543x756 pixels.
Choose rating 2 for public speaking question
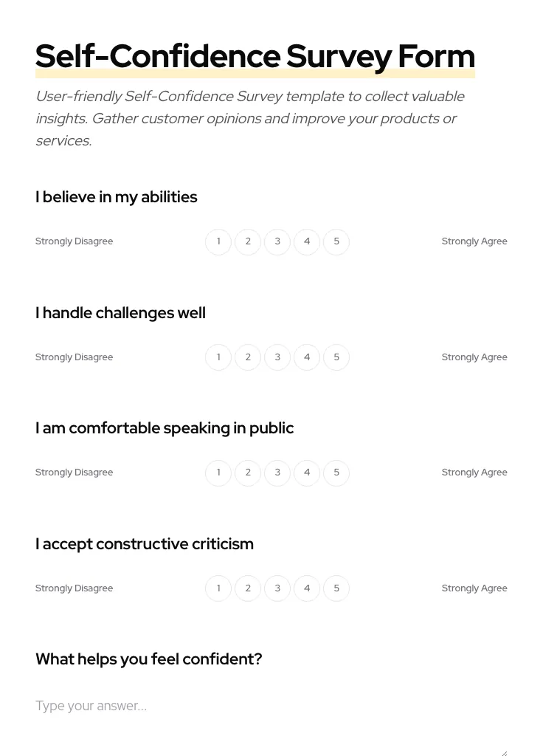(x=248, y=472)
